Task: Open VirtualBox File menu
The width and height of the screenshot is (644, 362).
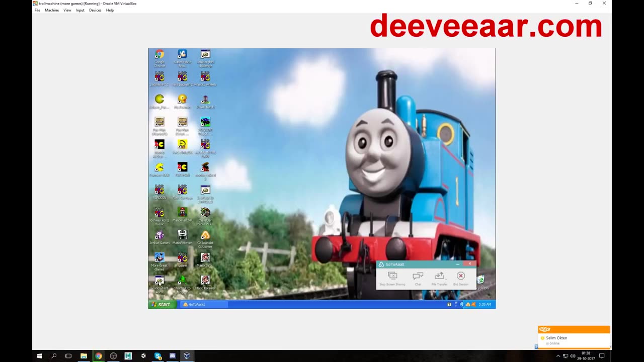Action: pyautogui.click(x=37, y=10)
